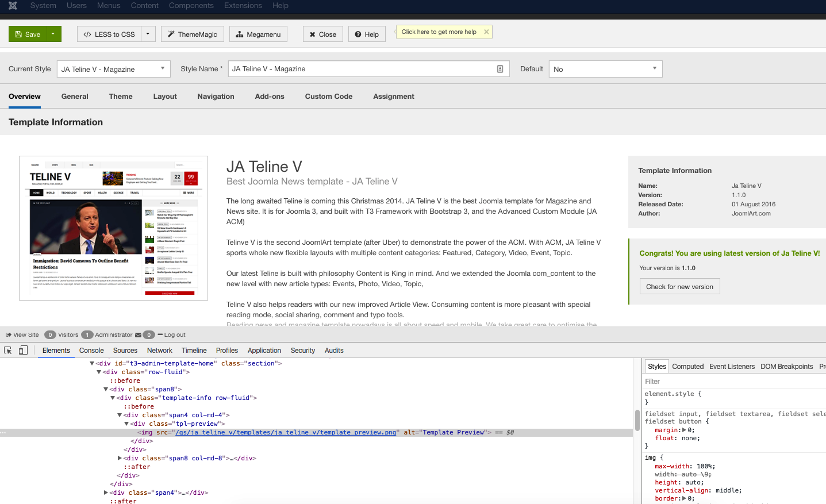
Task: Open the Menus menu
Action: point(109,6)
